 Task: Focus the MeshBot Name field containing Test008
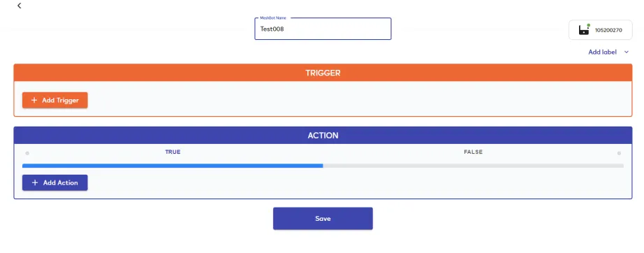tap(323, 29)
